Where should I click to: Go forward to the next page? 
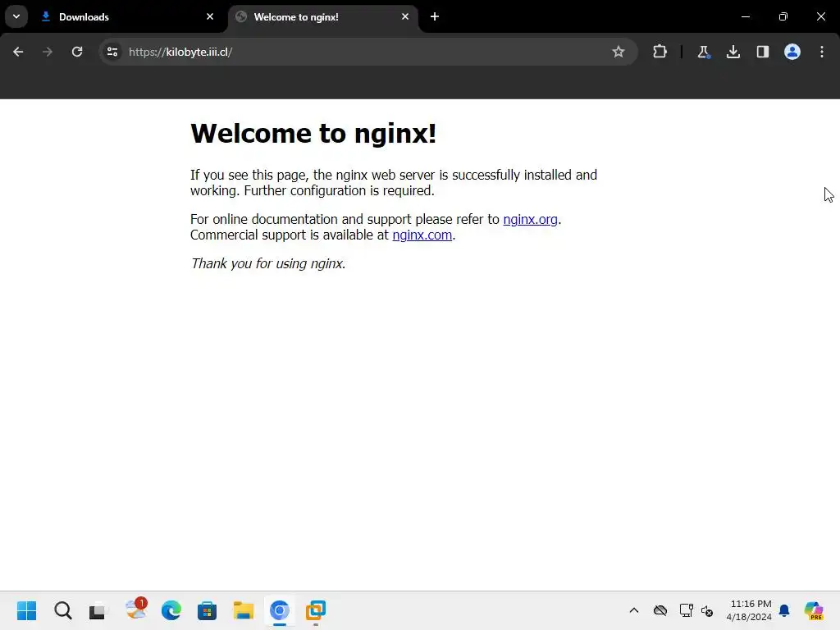(x=48, y=52)
